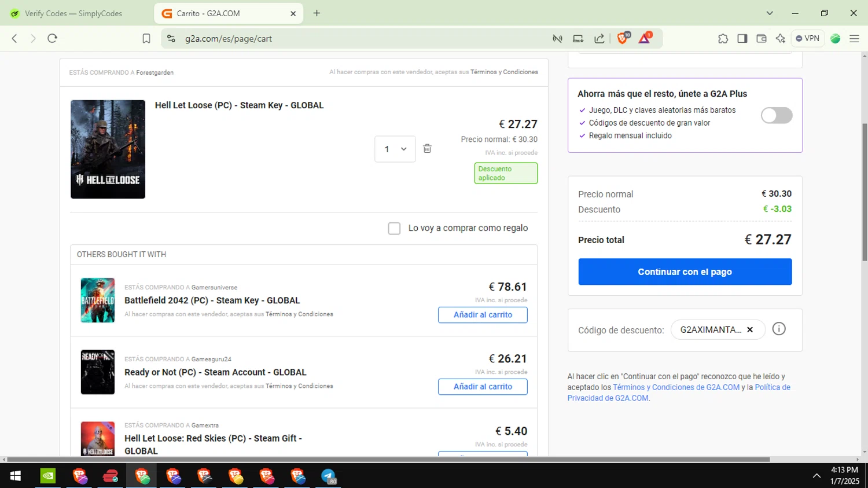Open Hell Let Loose cover image
This screenshot has width=868, height=488.
[x=108, y=149]
